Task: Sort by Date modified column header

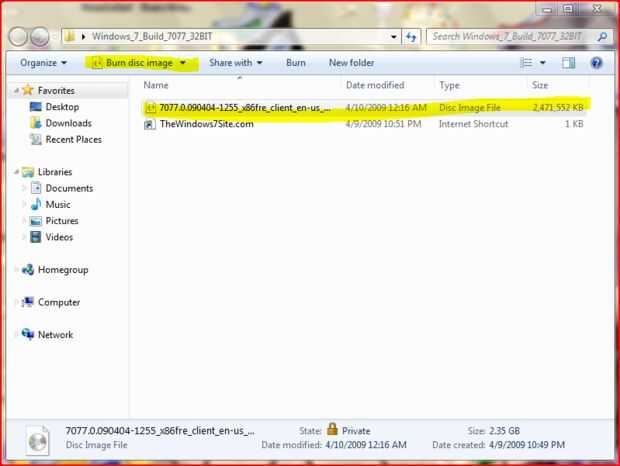Action: 375,85
